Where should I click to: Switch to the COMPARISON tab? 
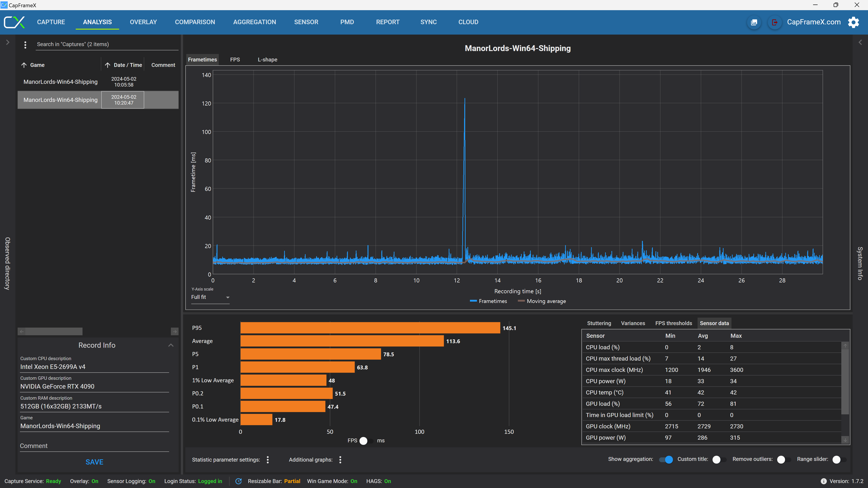(x=195, y=22)
